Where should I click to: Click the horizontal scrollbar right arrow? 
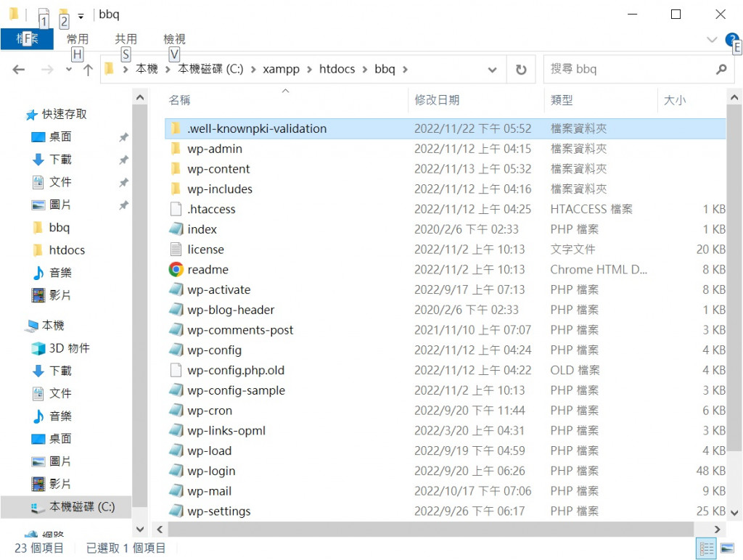tap(717, 530)
